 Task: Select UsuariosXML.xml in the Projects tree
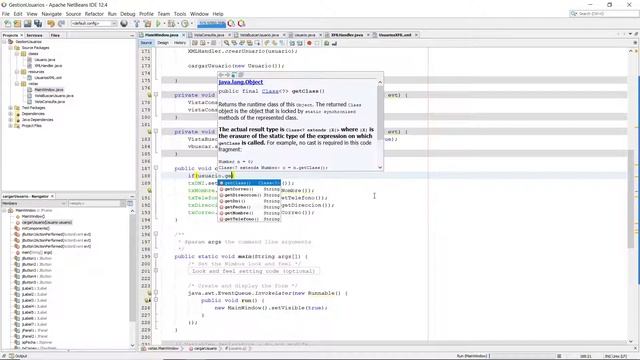(48, 78)
